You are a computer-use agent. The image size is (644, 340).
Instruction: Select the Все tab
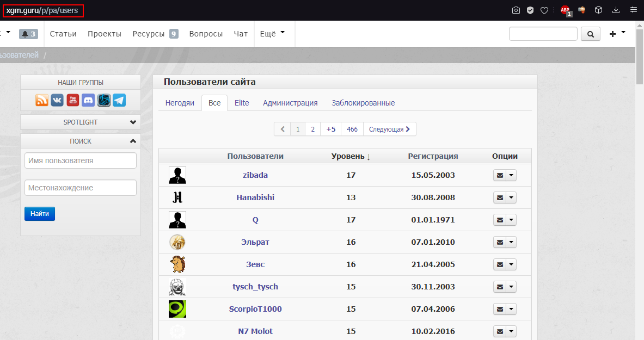(214, 103)
